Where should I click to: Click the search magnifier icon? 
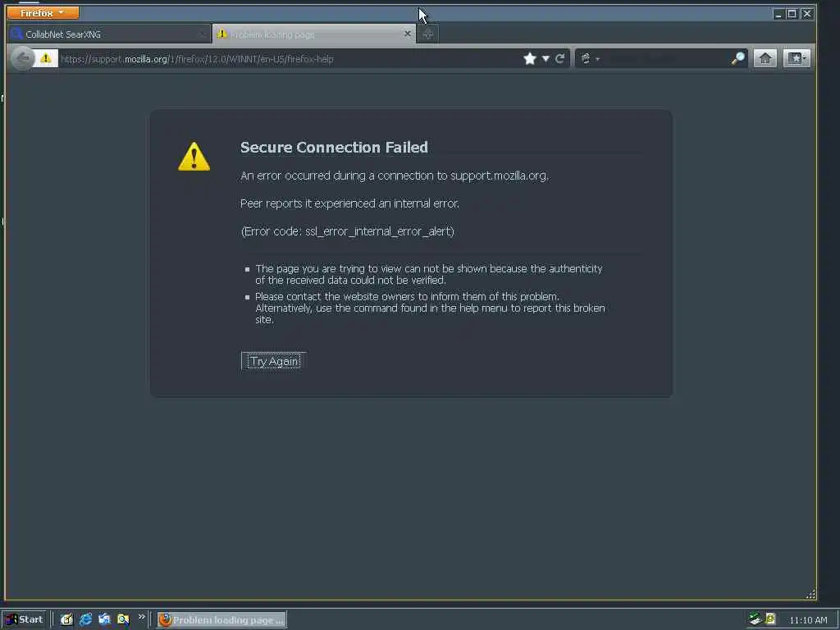coord(737,58)
